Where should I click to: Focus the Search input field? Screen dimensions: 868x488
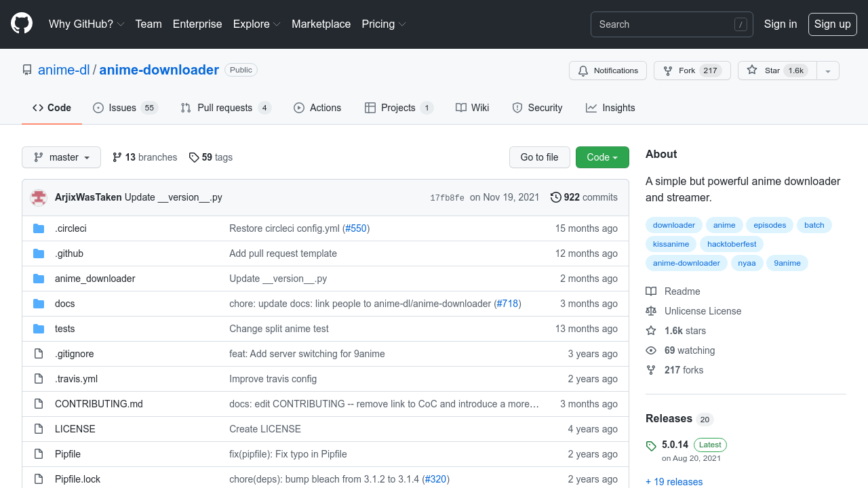(x=672, y=24)
